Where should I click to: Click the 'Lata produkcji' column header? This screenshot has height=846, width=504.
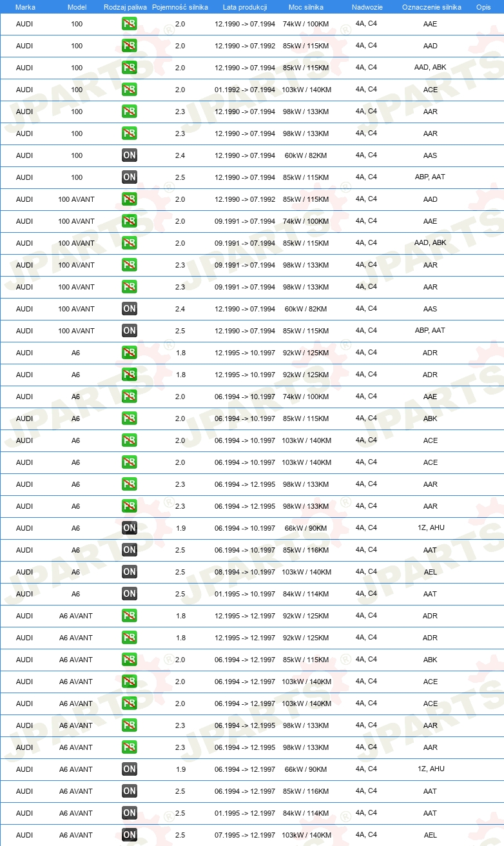click(x=244, y=7)
